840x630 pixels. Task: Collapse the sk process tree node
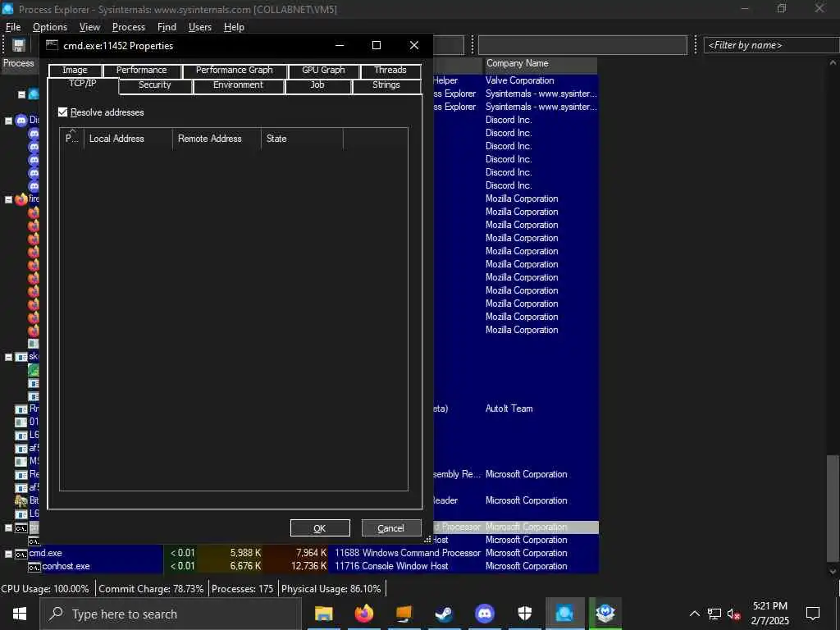pyautogui.click(x=8, y=357)
